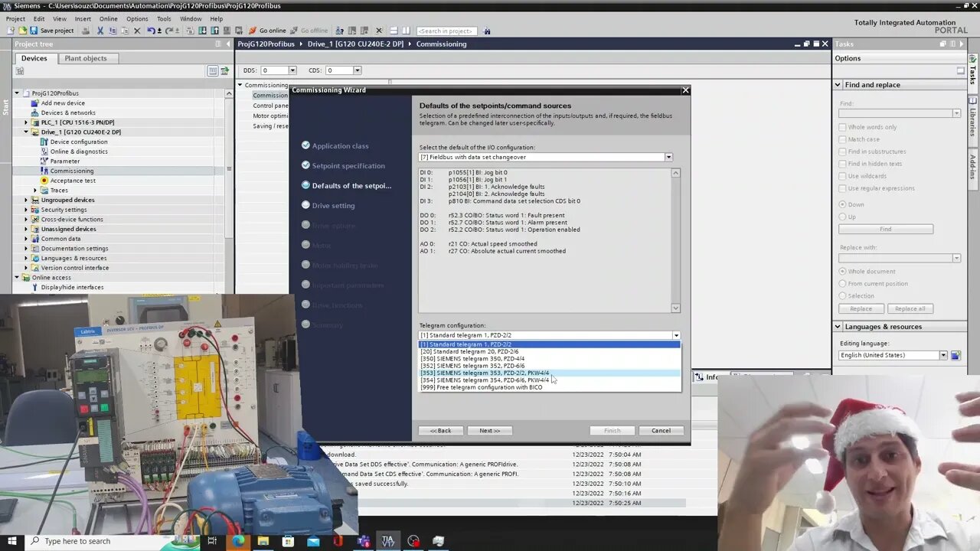Open the Project menu
This screenshot has height=551, width=980.
click(x=15, y=18)
